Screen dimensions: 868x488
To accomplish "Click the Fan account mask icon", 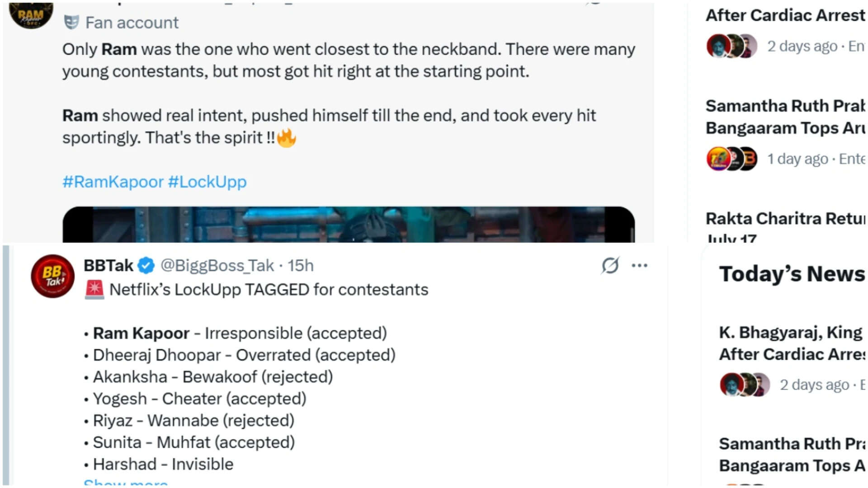I will (71, 22).
